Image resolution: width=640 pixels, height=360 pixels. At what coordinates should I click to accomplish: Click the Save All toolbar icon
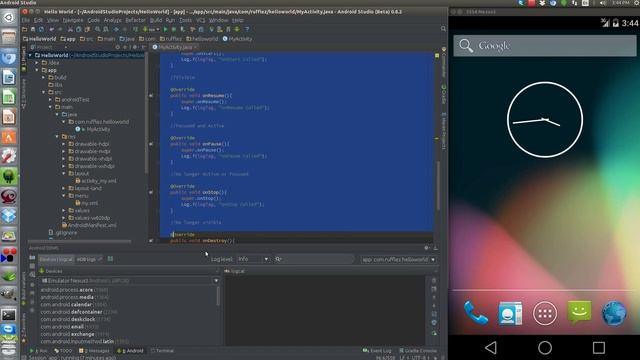33,29
